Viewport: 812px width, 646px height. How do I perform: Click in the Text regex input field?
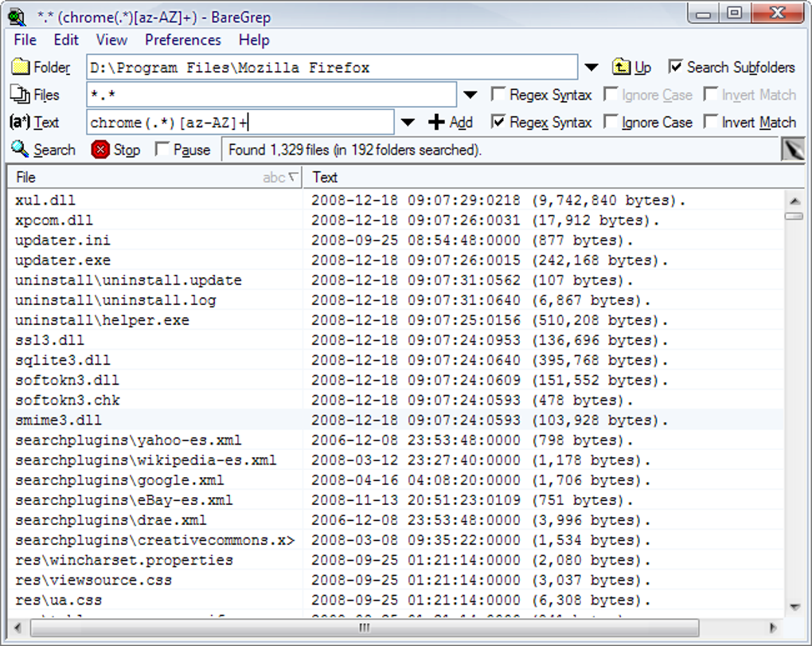[x=240, y=123]
